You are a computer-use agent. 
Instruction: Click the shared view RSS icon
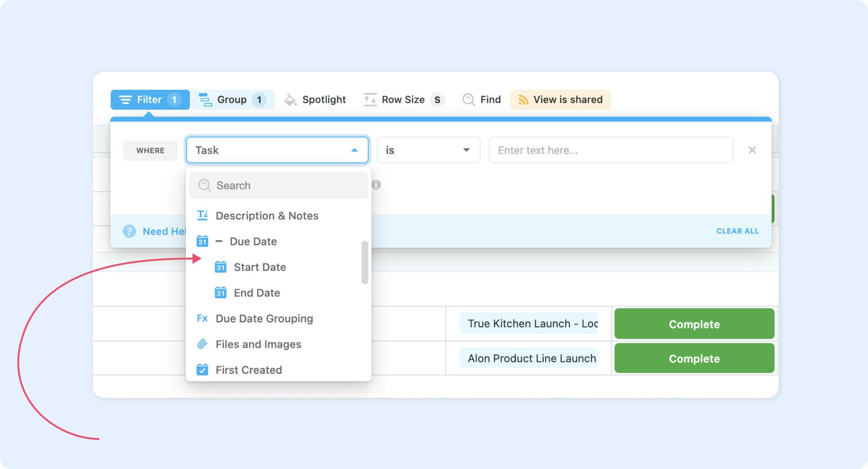click(x=523, y=100)
